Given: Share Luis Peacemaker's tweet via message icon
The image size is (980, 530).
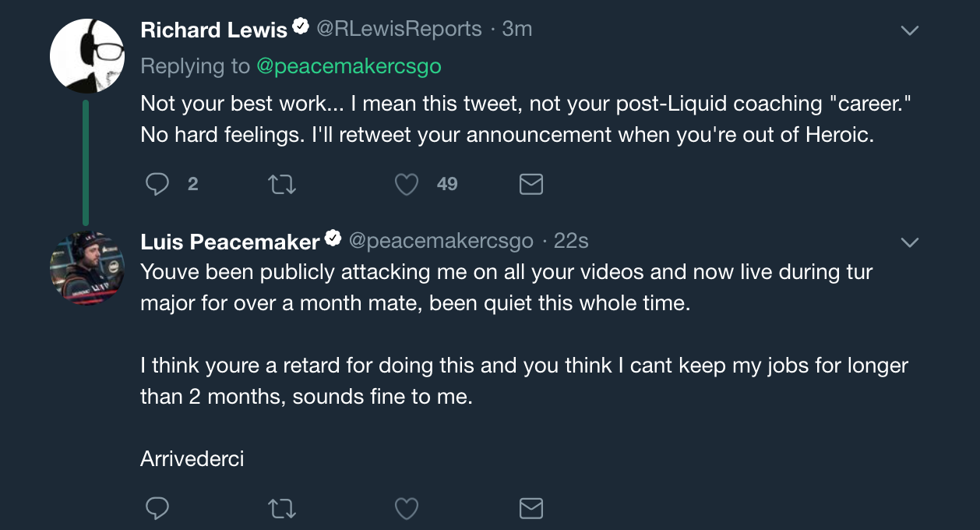Looking at the screenshot, I should coord(531,509).
